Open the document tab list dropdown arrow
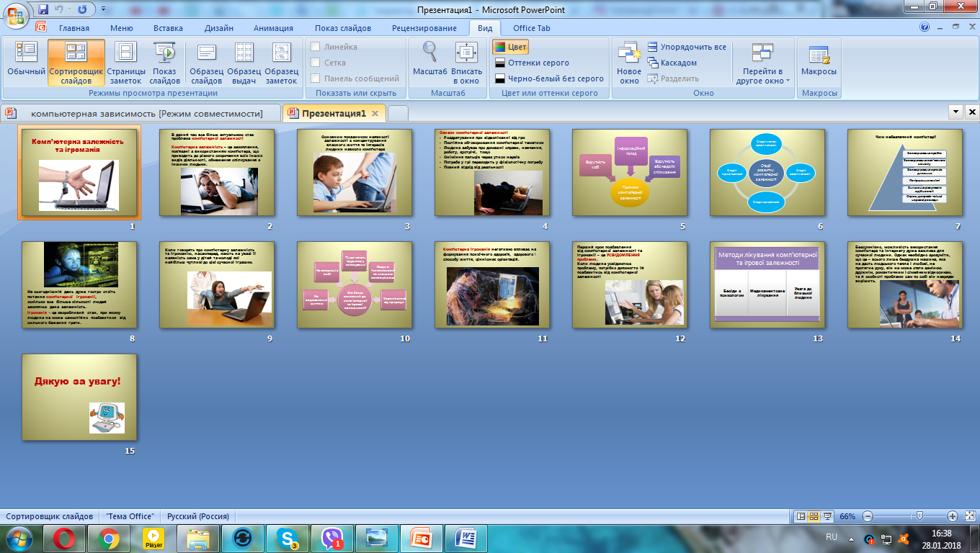Image resolution: width=980 pixels, height=553 pixels. click(957, 112)
